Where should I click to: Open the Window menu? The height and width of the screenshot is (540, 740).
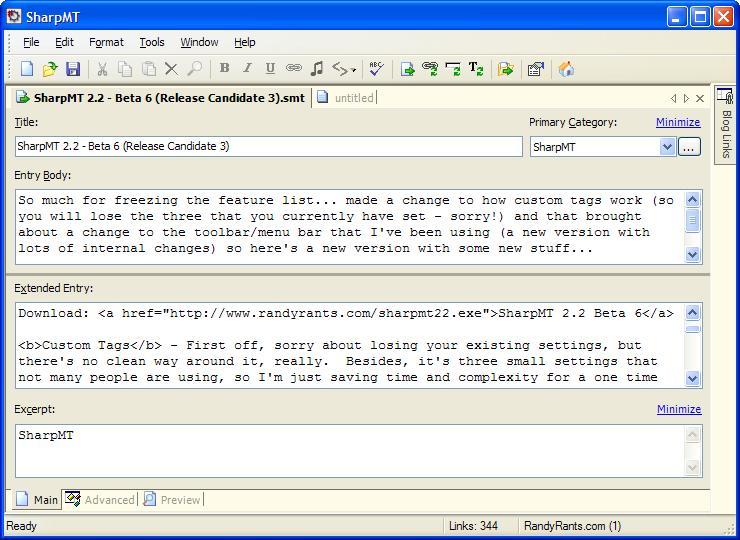pos(199,42)
